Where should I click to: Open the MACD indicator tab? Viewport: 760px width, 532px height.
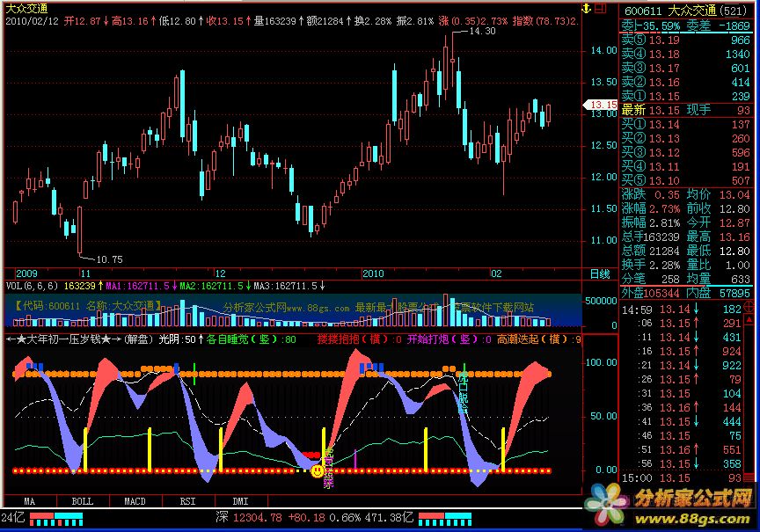(x=135, y=500)
